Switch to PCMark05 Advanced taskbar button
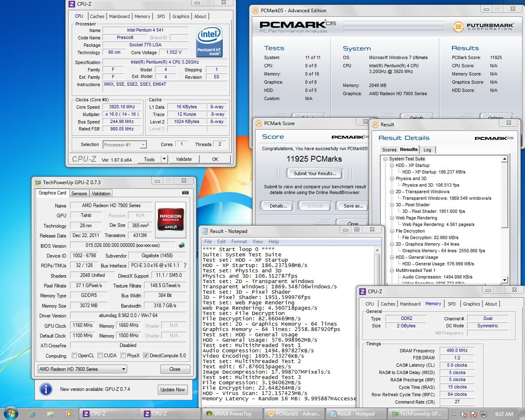Screen dimensions: 525x420 coord(294,414)
